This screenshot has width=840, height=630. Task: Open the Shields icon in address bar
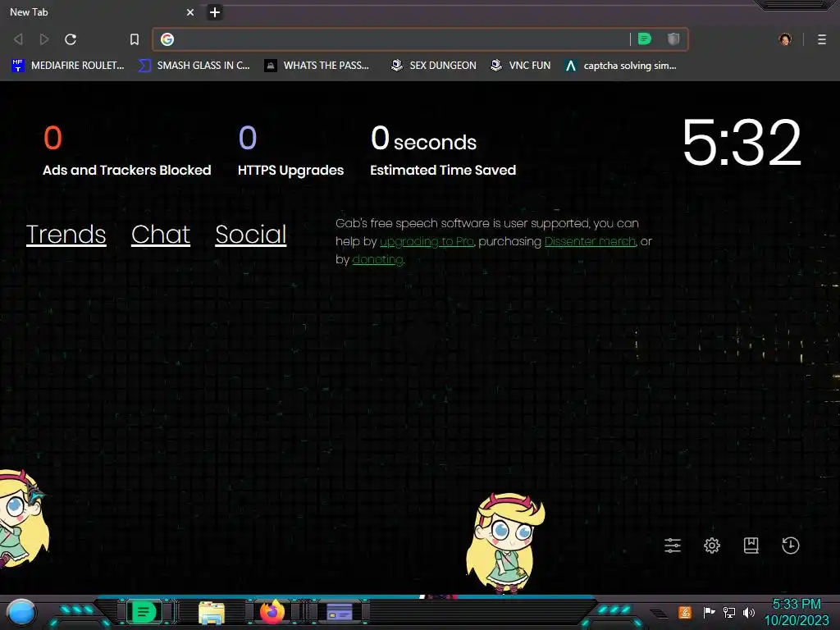[673, 39]
